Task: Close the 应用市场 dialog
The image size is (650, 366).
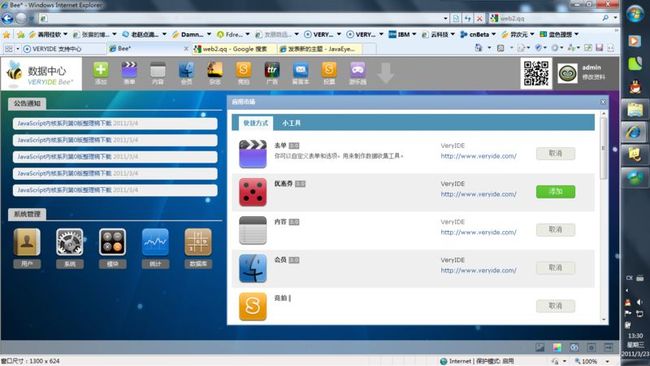Action: coord(603,102)
